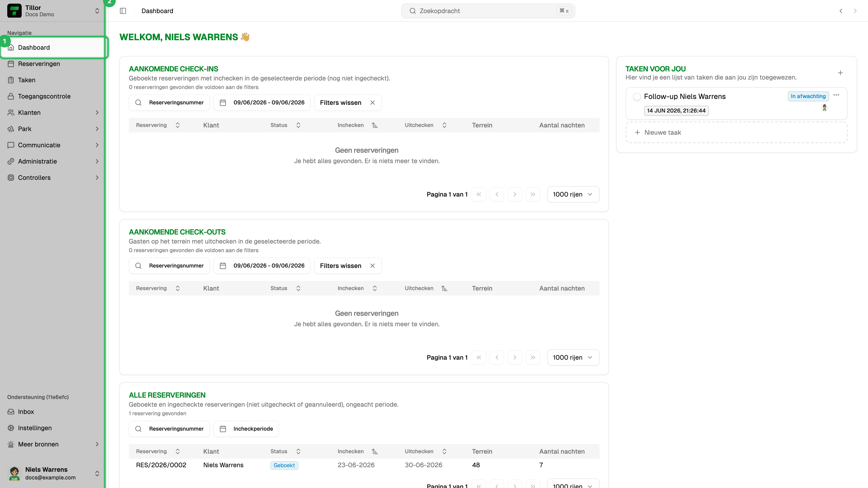The height and width of the screenshot is (488, 868).
Task: Click the Niels Warrens profile avatar in sidebar
Action: (x=14, y=473)
